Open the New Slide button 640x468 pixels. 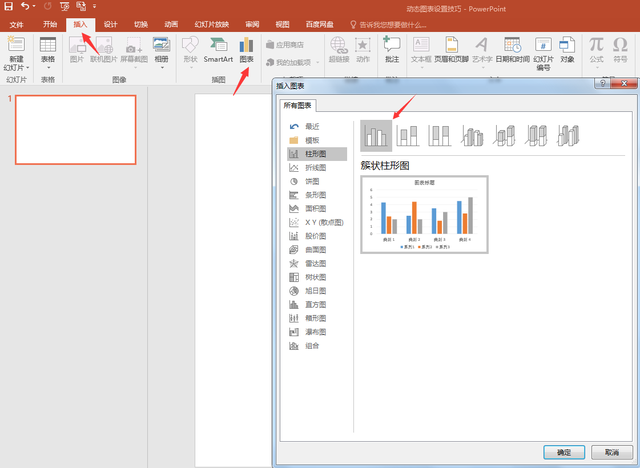(x=16, y=54)
